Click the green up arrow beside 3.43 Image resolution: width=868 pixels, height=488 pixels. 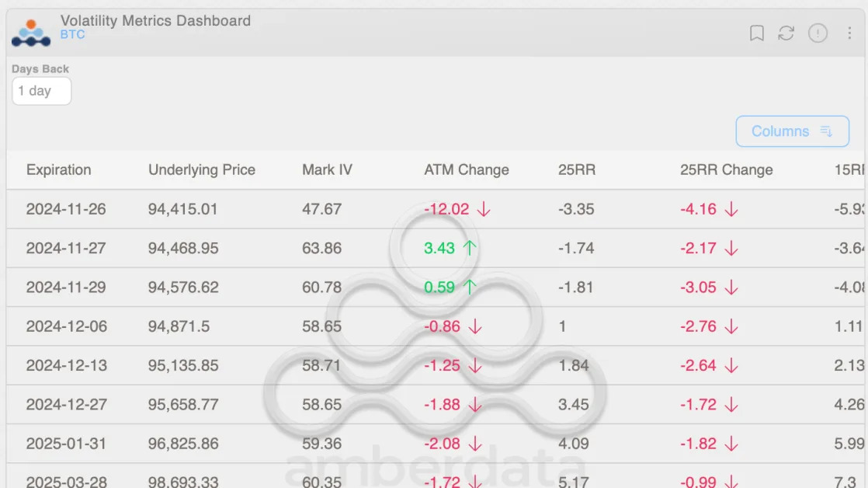click(x=470, y=248)
